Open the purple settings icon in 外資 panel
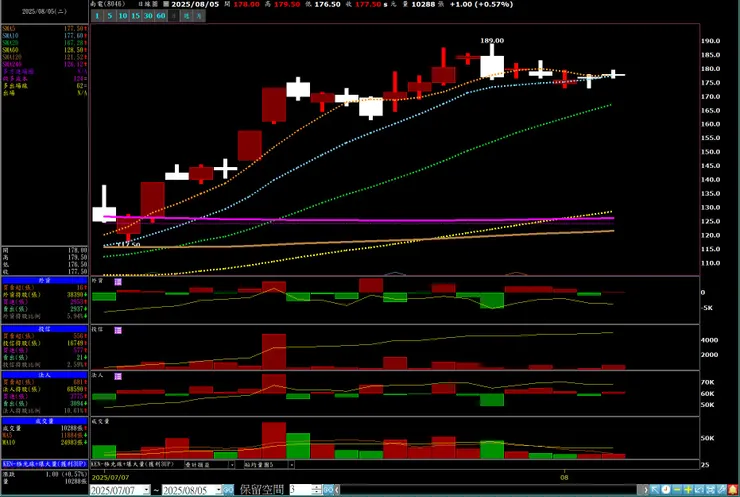This screenshot has height=497, width=740. pos(118,282)
